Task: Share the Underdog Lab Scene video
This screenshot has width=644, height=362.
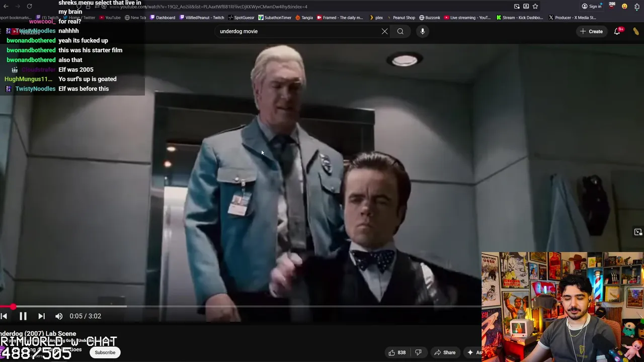Action: (x=445, y=352)
